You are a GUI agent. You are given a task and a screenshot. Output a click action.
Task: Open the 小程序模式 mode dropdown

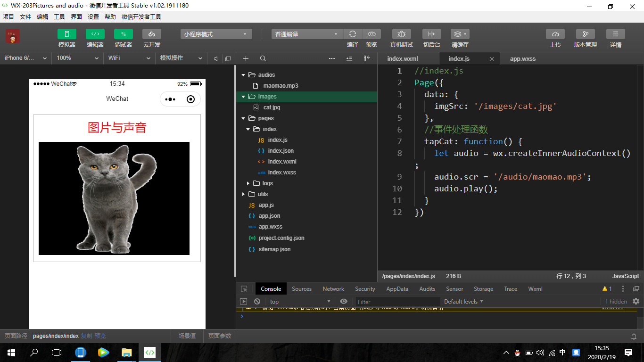click(216, 34)
